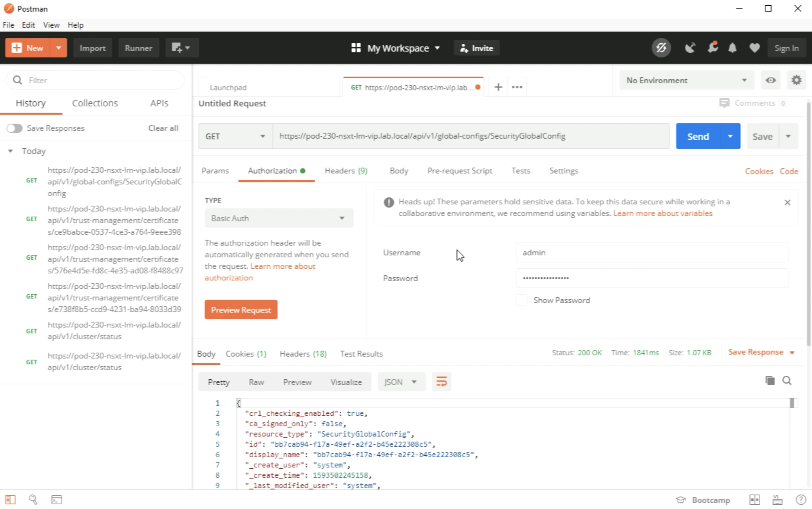Open the Headers (9) request tab
The height and width of the screenshot is (509, 812).
coord(345,171)
